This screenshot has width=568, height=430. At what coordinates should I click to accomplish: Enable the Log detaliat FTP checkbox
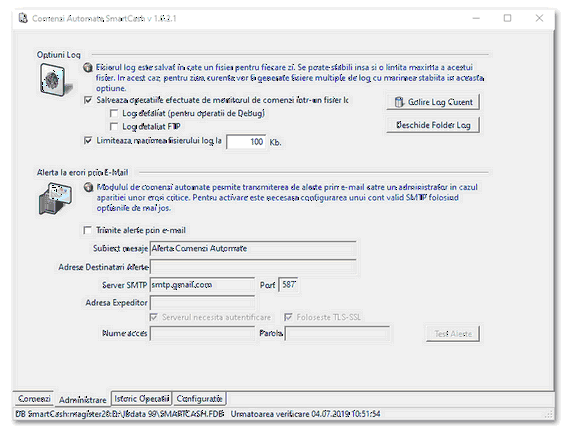click(x=114, y=126)
